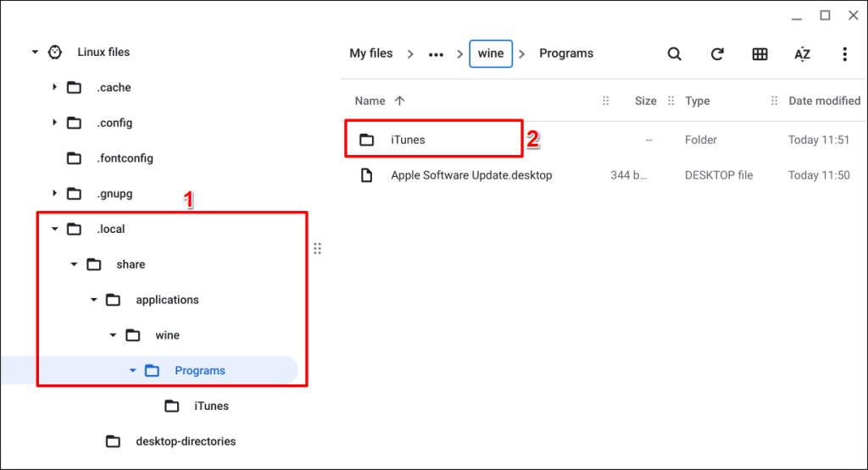Screen dimensions: 868x470
Task: Sort by Name column header
Action: pos(370,101)
